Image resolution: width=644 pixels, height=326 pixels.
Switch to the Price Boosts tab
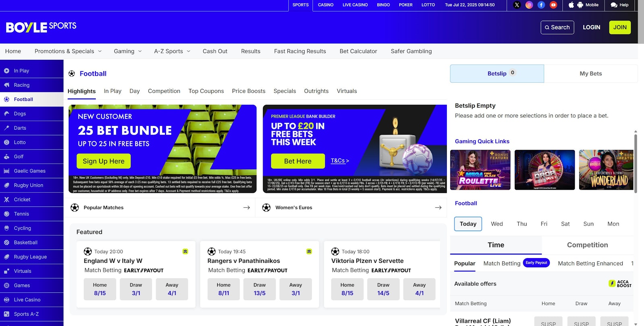click(x=248, y=91)
